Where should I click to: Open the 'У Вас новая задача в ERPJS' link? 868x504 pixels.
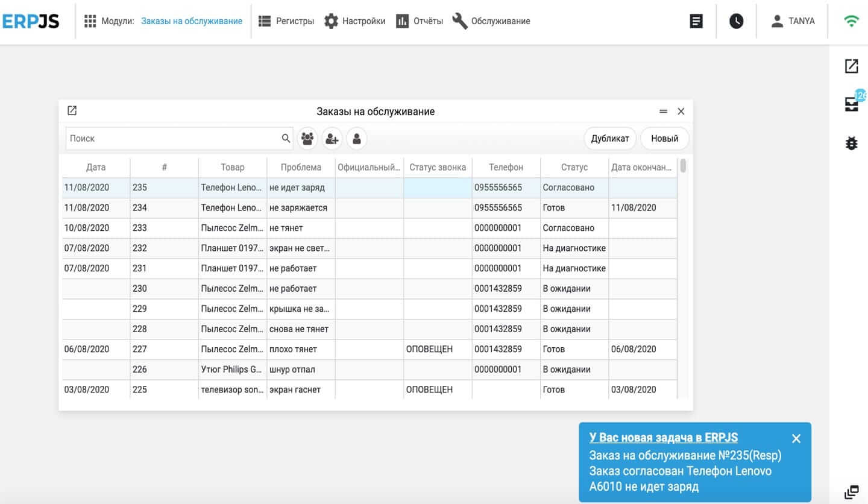tap(663, 438)
